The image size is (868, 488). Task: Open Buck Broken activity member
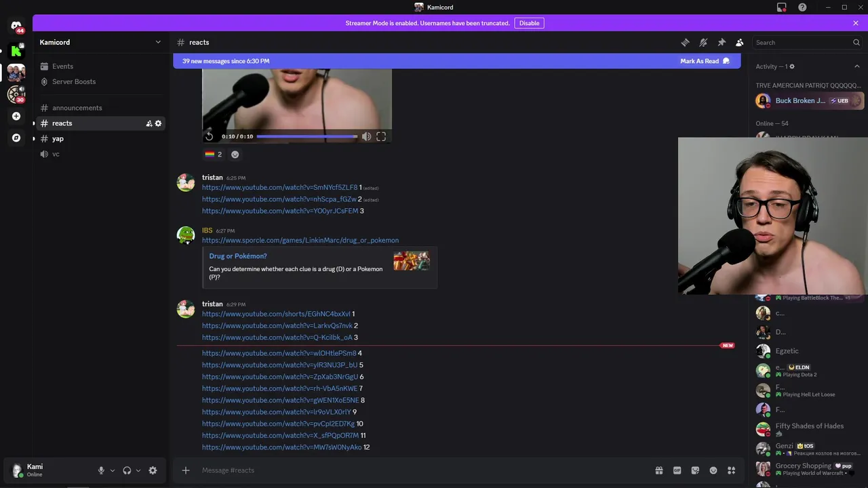809,100
